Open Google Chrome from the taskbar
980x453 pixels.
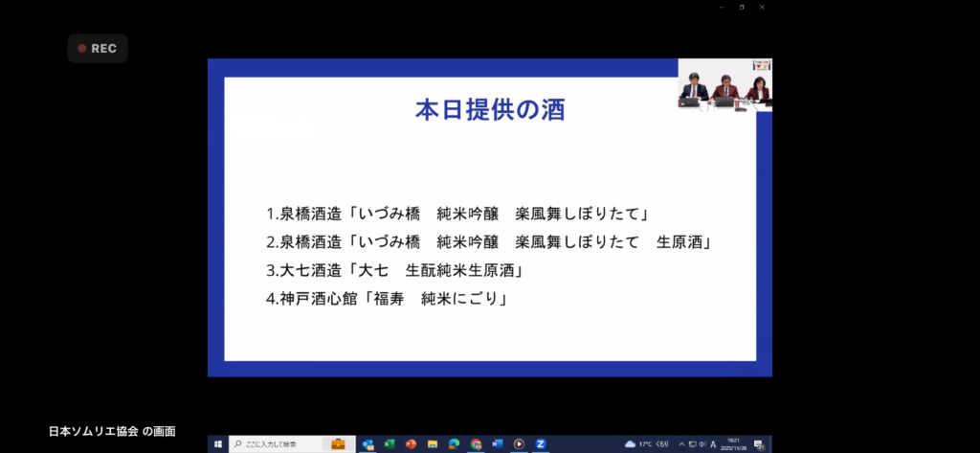click(476, 444)
